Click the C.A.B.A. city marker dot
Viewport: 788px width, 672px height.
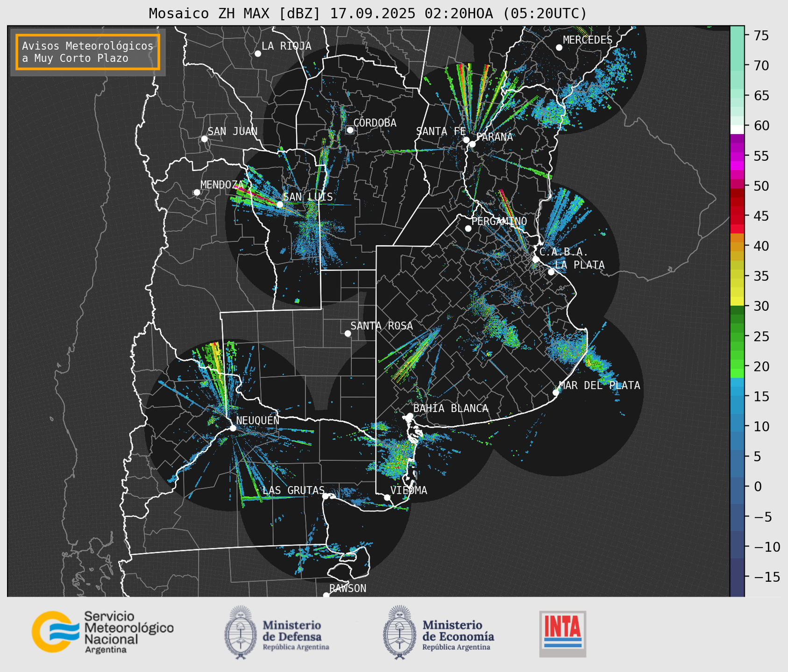click(x=536, y=259)
